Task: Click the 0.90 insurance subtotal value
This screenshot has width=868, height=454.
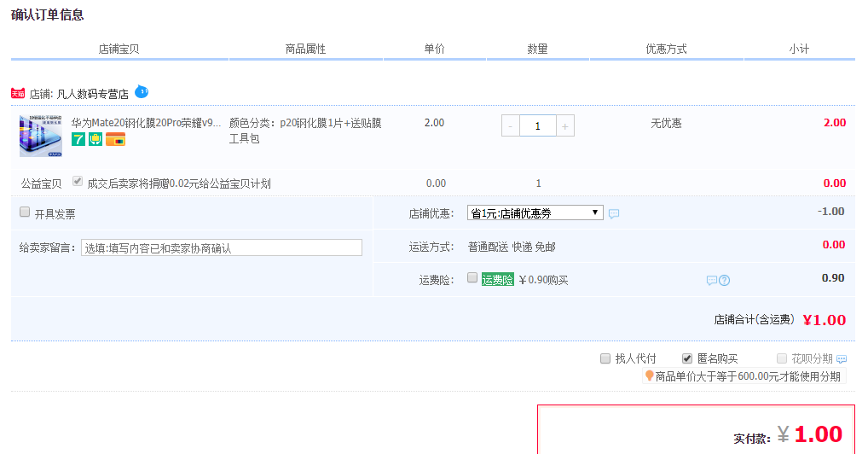Action: coord(833,277)
